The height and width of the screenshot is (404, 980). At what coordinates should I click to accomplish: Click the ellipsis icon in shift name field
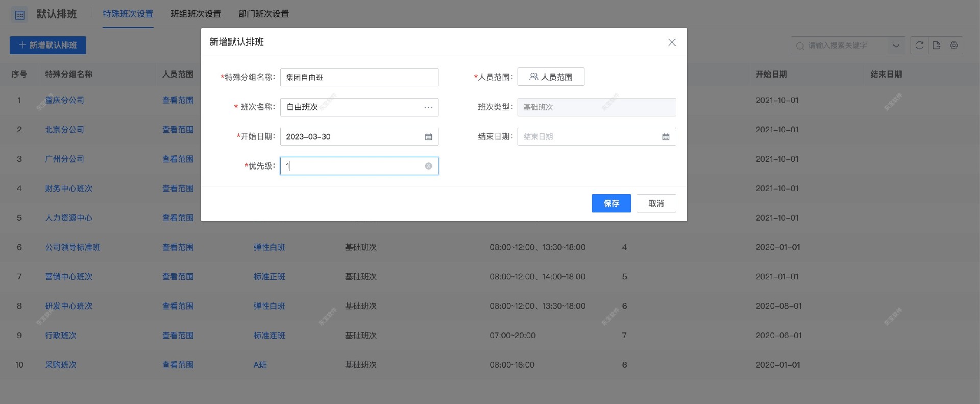(428, 107)
